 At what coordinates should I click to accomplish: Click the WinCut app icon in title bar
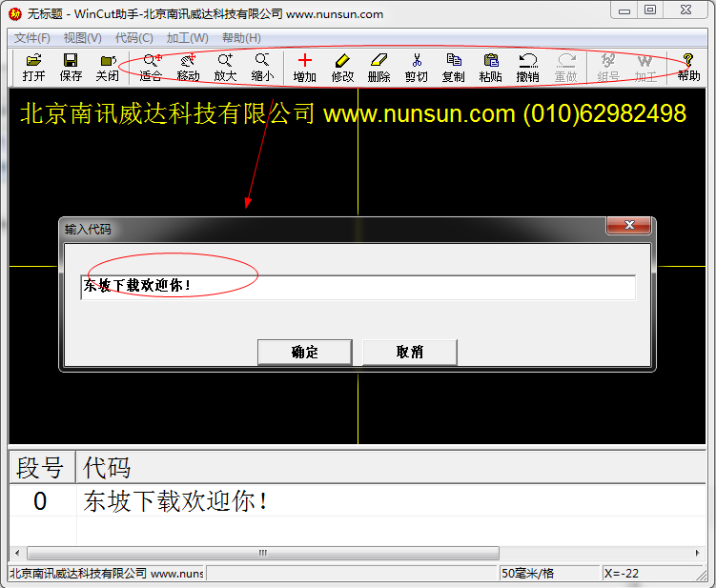tap(15, 14)
